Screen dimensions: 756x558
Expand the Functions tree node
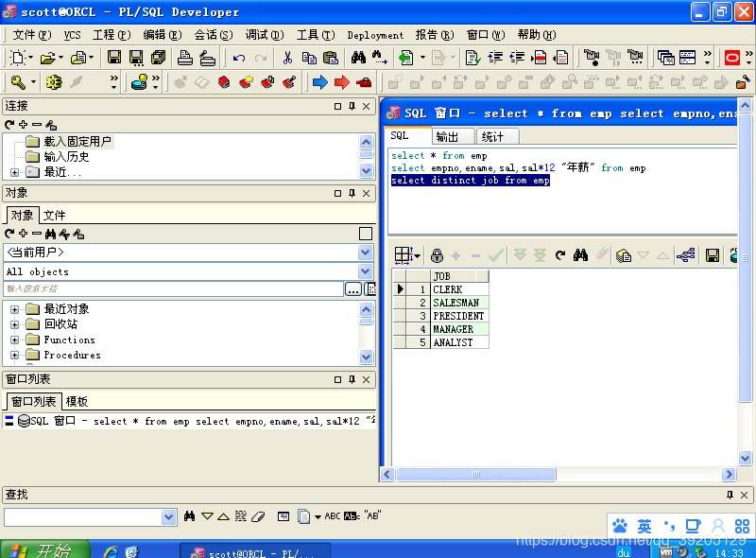[x=14, y=340]
